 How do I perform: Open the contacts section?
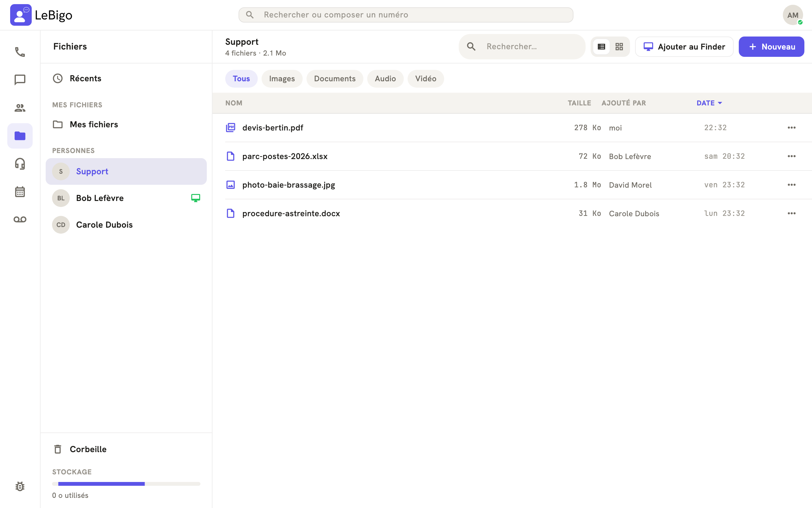[20, 108]
